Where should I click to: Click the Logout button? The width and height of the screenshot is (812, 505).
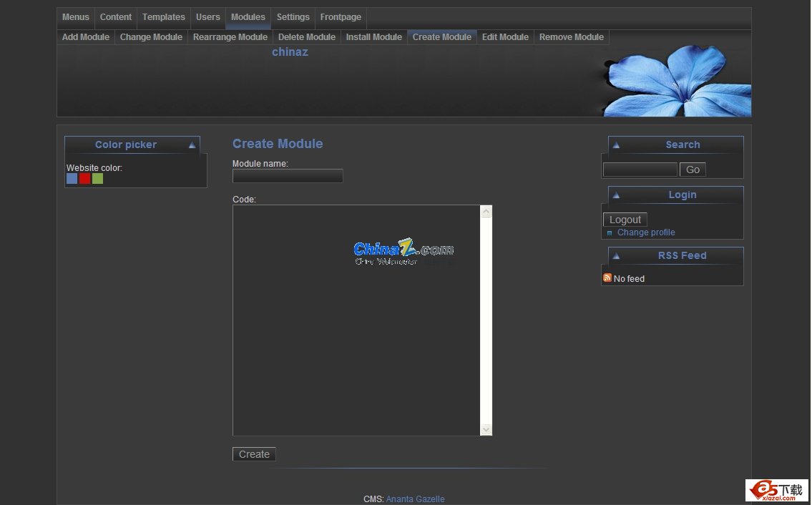click(625, 220)
